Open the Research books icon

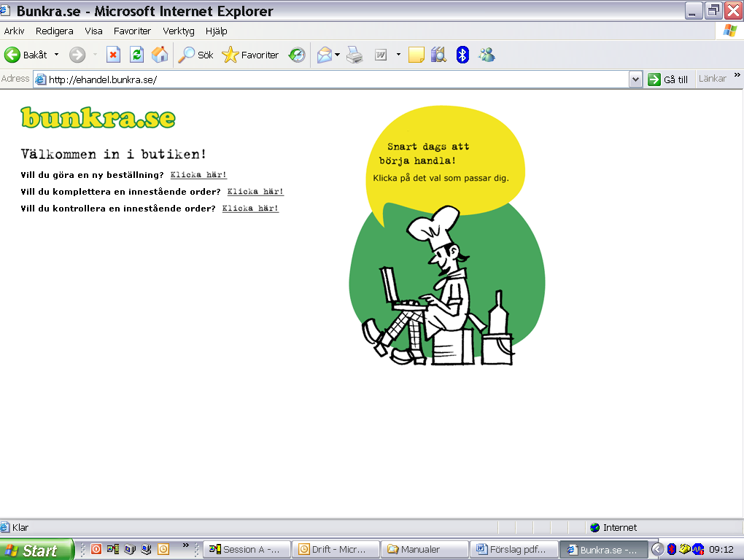point(439,55)
